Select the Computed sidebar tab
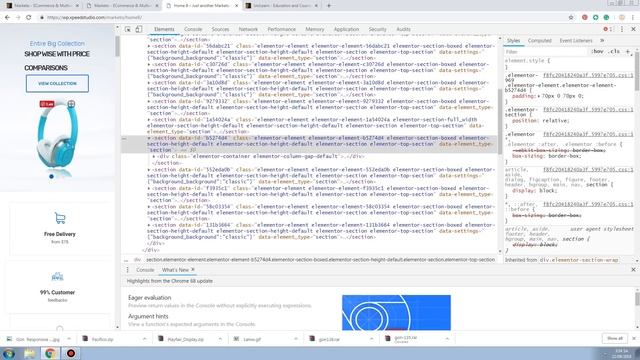The width and height of the screenshot is (640, 360). [540, 41]
